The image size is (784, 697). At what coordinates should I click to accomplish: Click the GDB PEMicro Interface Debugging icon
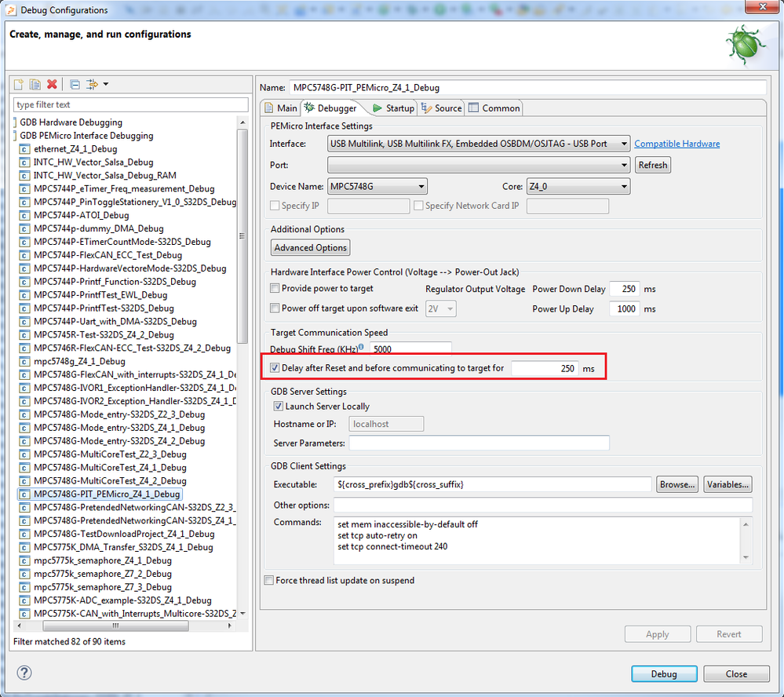pos(16,136)
